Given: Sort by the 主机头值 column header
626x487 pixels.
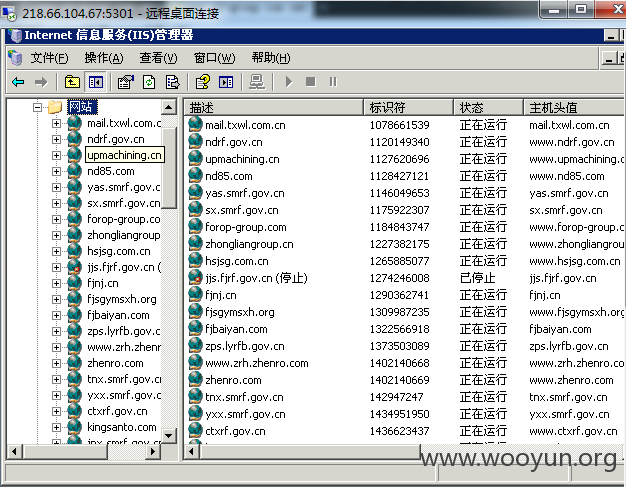Looking at the screenshot, I should pos(574,107).
